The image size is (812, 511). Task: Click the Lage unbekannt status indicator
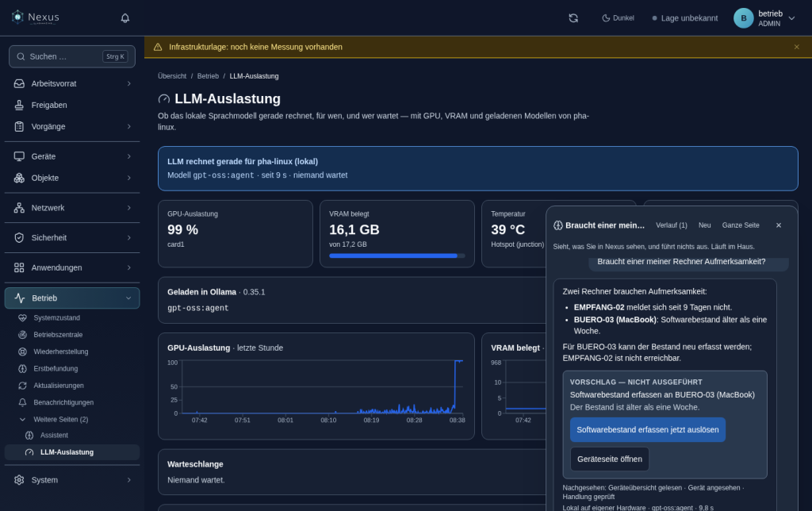point(684,18)
